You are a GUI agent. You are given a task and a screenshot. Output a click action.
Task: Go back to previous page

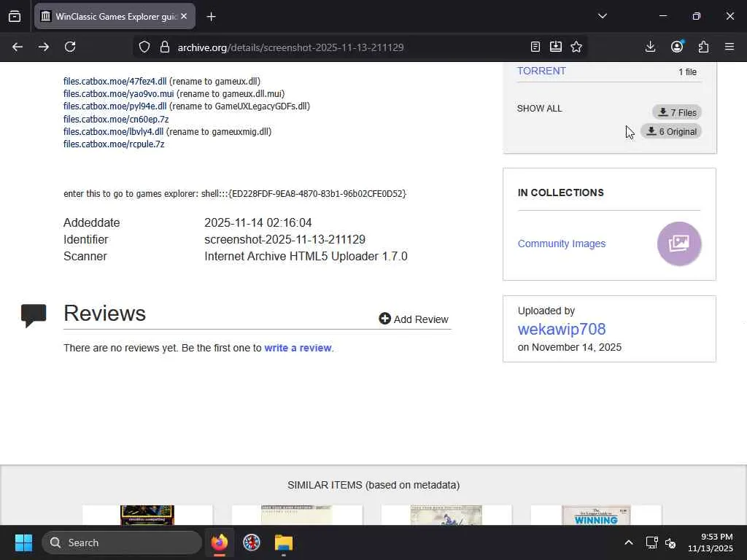pyautogui.click(x=18, y=47)
